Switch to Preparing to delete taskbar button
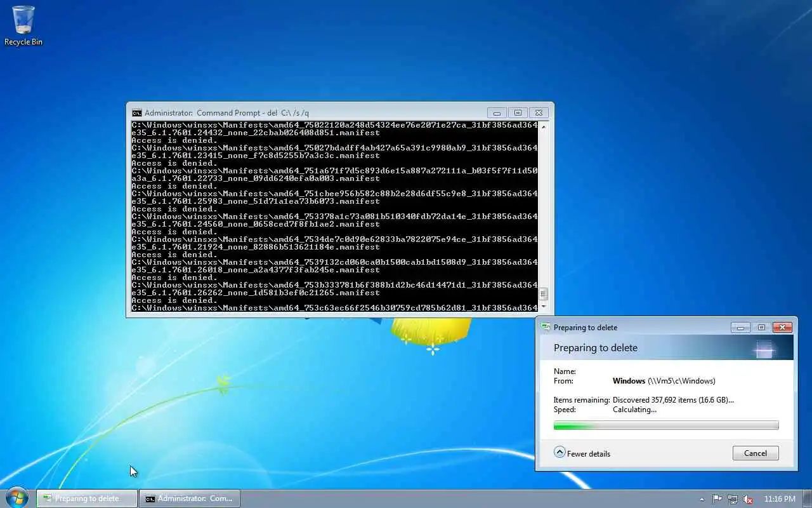The image size is (812, 508). click(87, 498)
